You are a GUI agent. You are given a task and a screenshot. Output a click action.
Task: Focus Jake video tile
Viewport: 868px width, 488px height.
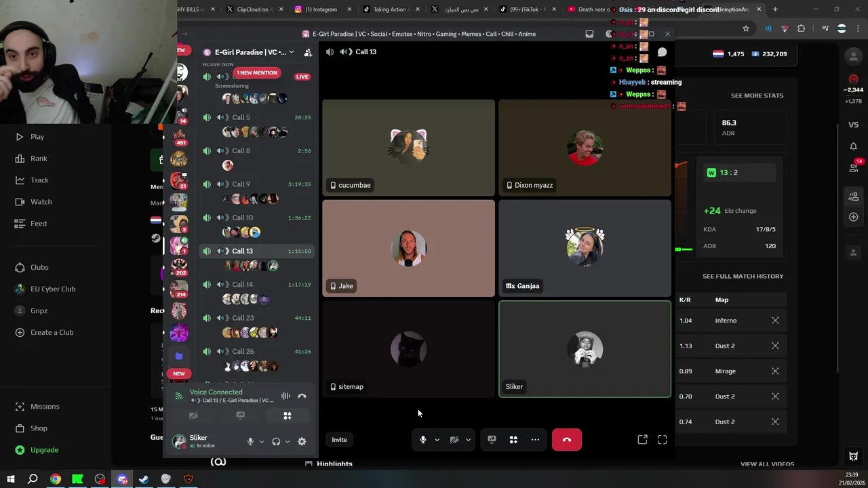(408, 248)
